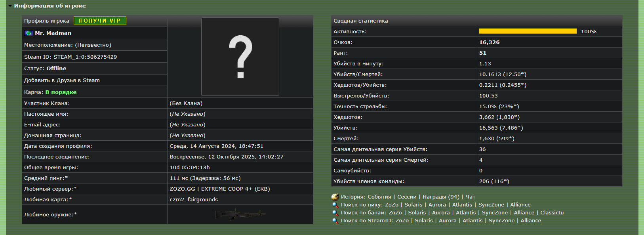644x235 pixels.
Task: Click the yellow activity progress bar
Action: click(528, 31)
